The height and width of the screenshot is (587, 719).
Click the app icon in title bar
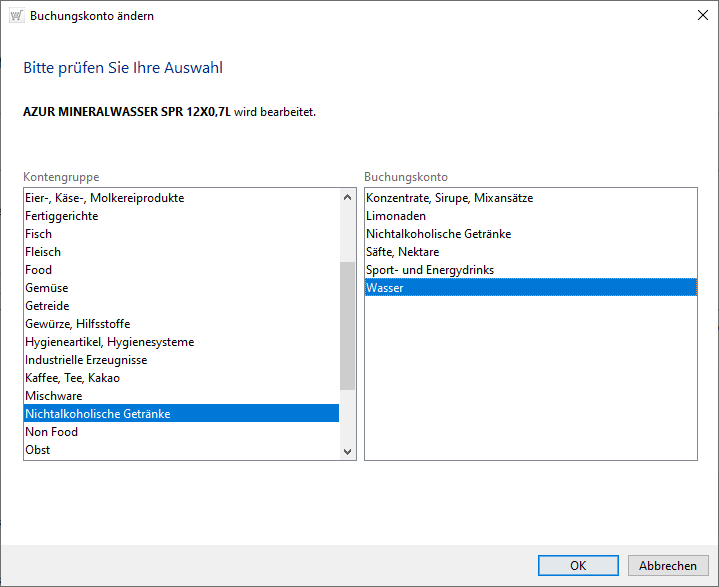[16, 16]
